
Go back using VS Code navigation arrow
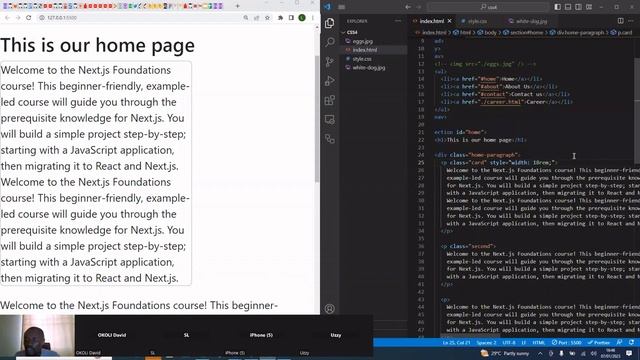(x=408, y=7)
